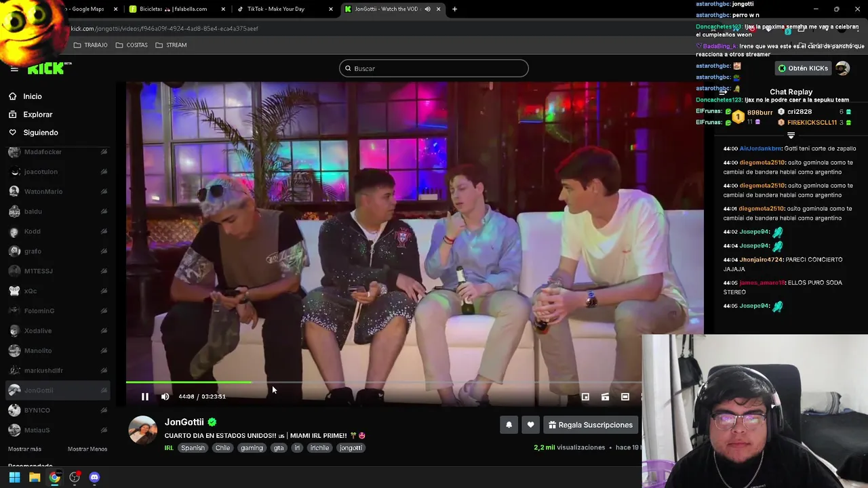Toggle notifications for M1TESSJ in sidebar
The width and height of the screenshot is (868, 488).
point(104,271)
